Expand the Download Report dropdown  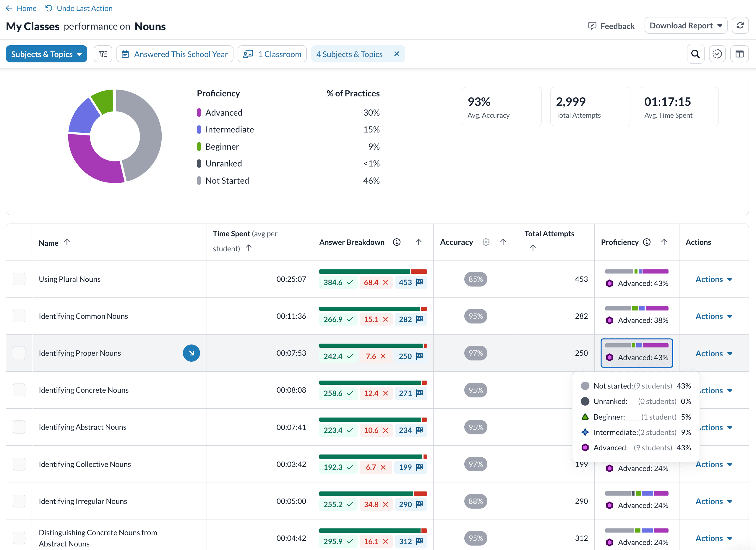coord(685,26)
